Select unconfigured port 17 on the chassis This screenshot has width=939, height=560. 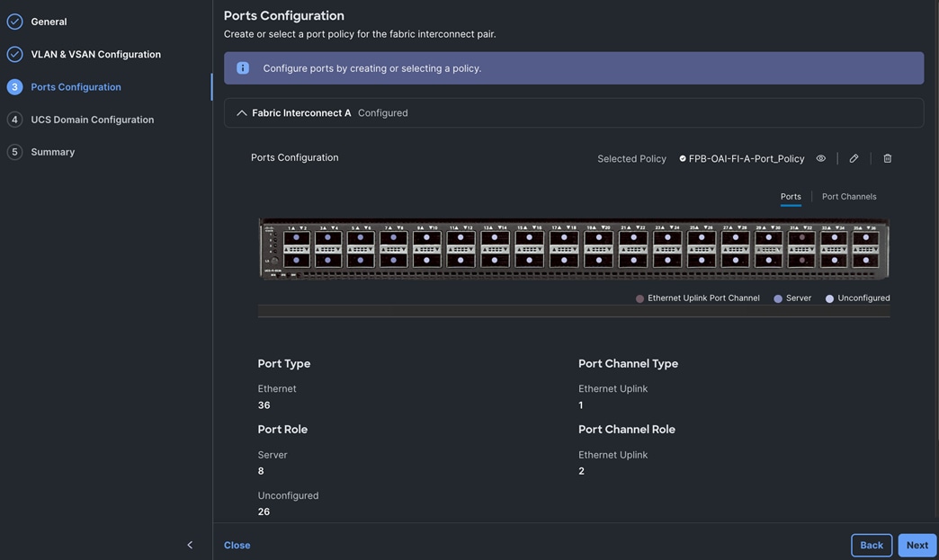[x=564, y=237]
